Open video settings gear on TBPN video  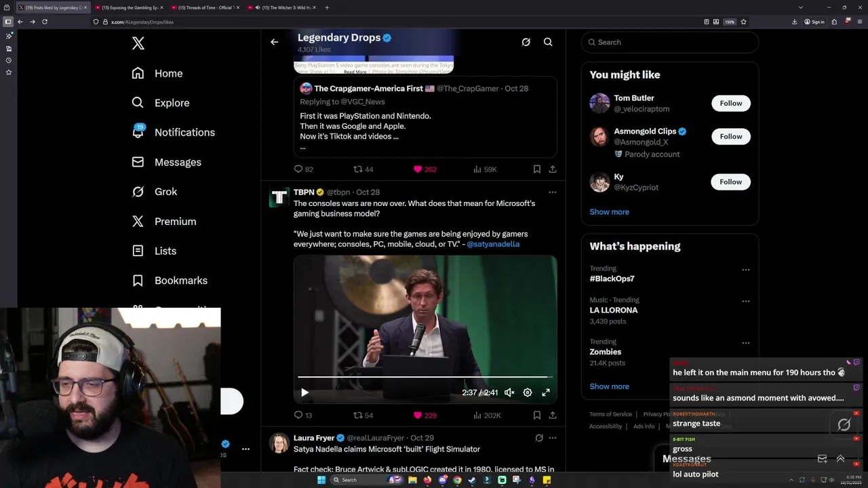pyautogui.click(x=528, y=392)
